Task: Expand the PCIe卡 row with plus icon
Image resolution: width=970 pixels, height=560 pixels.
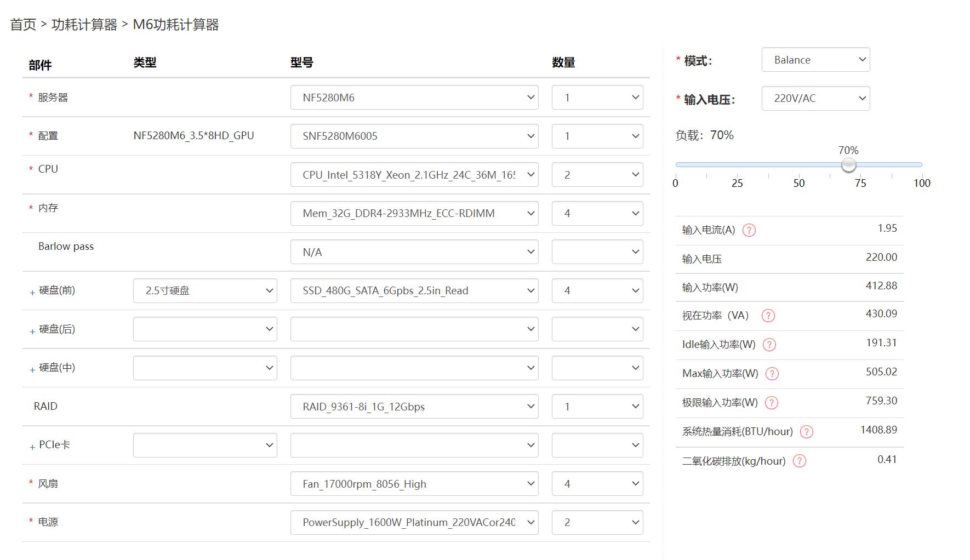Action: pyautogui.click(x=32, y=447)
